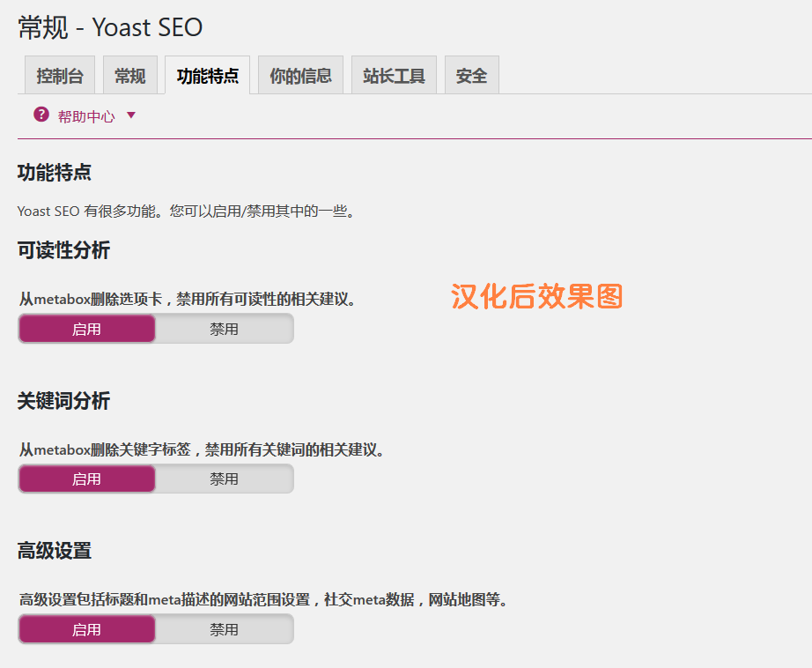Switch to the 常规 tab

130,76
